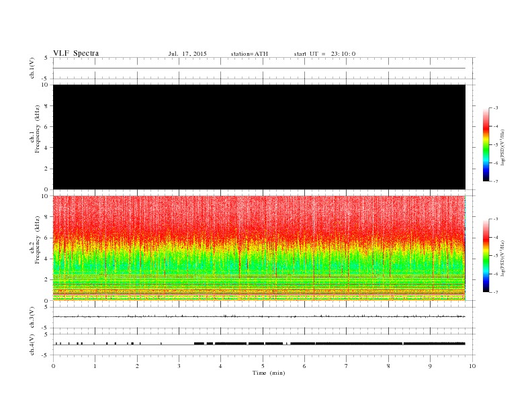
Task: Click the time axis tick label '9'
Action: 430,366
